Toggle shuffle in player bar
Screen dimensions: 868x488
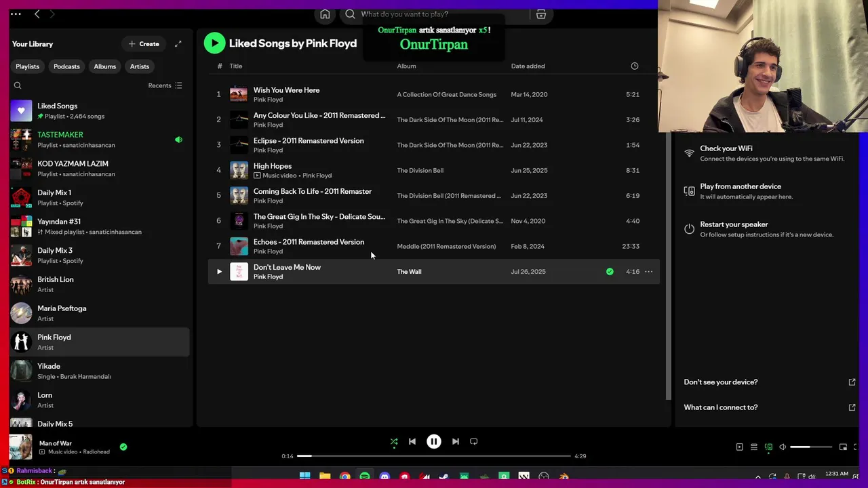[x=394, y=442]
